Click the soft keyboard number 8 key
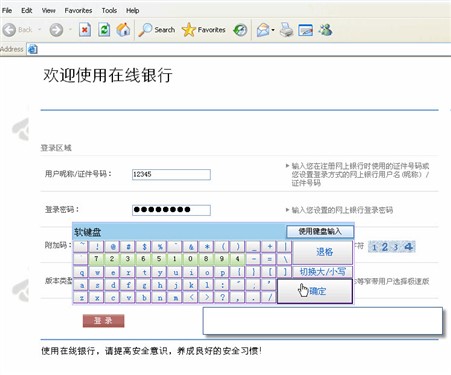 [x=206, y=259]
